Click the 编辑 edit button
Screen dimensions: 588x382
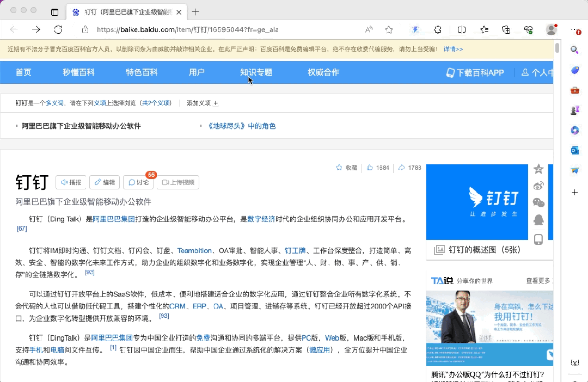pyautogui.click(x=105, y=182)
